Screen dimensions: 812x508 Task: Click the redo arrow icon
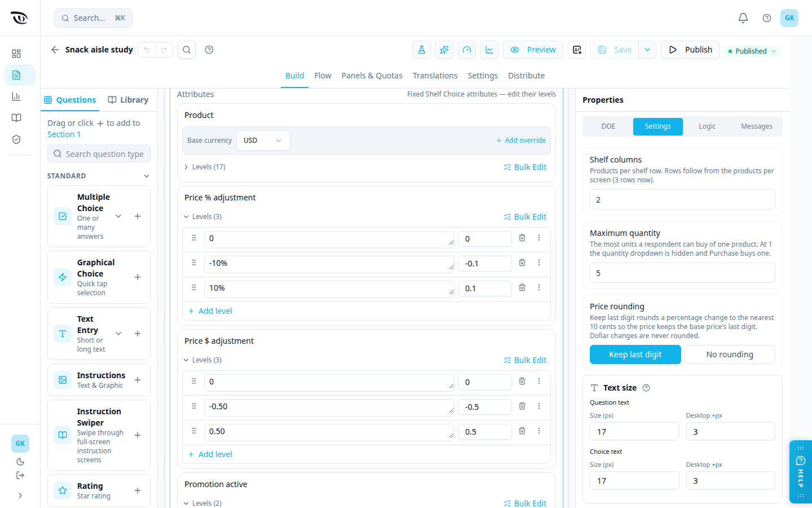[164, 50]
